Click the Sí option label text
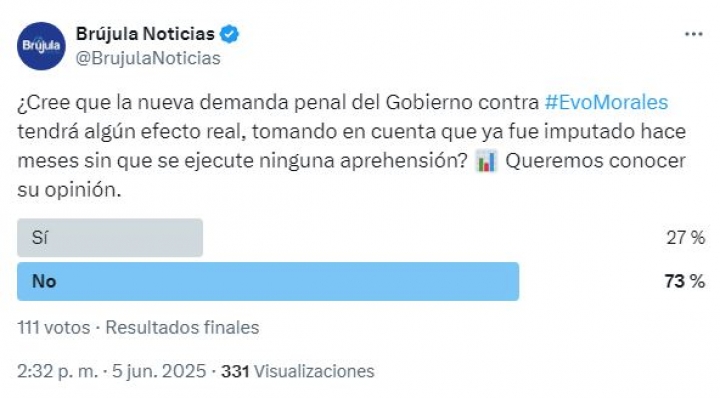 click(39, 237)
